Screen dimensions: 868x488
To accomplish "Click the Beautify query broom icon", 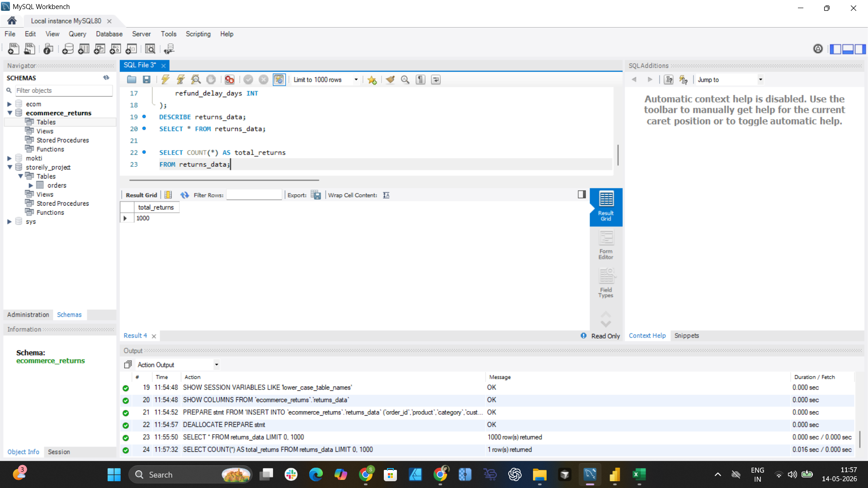I will 390,80.
